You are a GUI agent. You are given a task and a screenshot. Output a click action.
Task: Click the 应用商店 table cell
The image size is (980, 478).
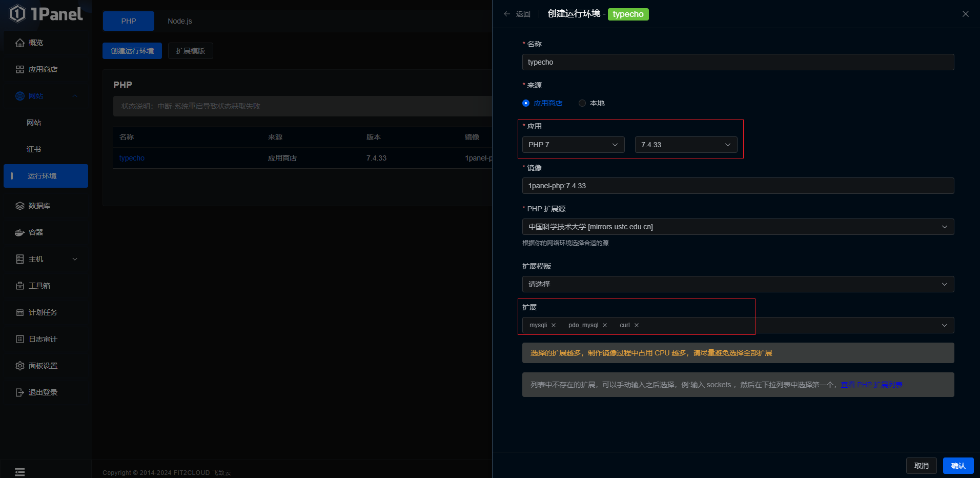tap(282, 158)
